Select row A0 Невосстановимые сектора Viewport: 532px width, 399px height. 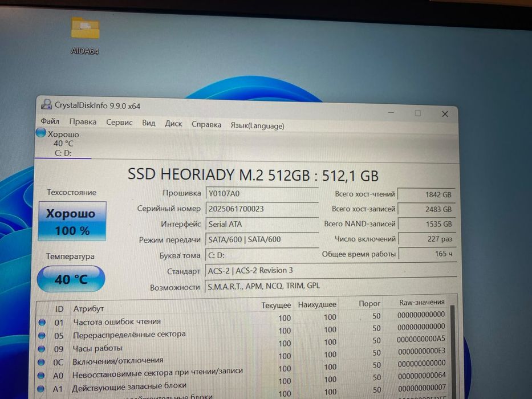coord(242,370)
